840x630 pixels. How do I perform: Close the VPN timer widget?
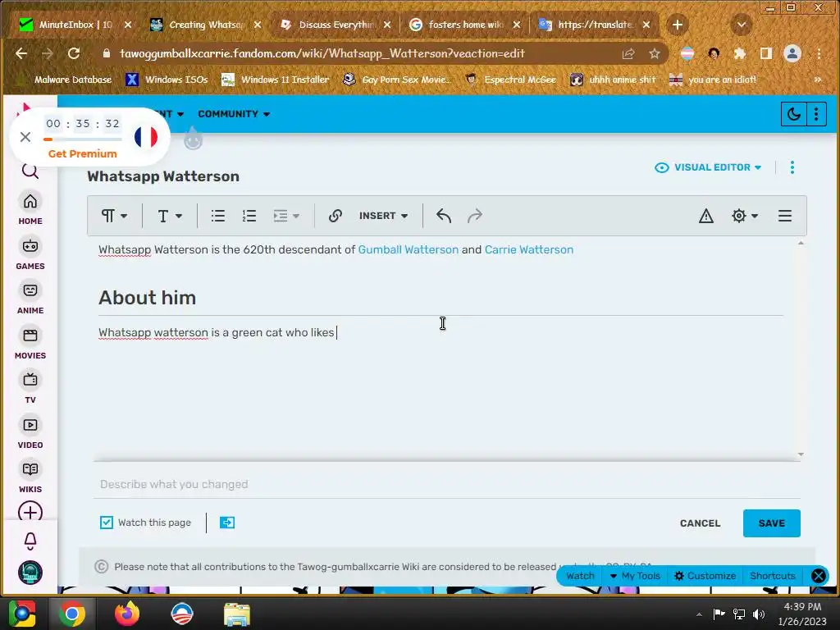25,137
